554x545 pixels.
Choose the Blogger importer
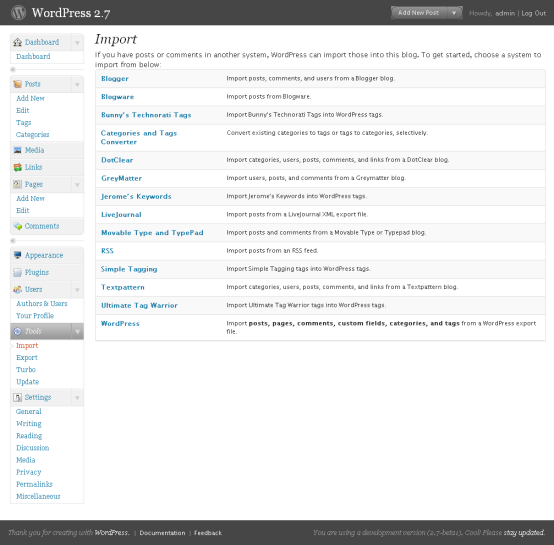point(115,78)
